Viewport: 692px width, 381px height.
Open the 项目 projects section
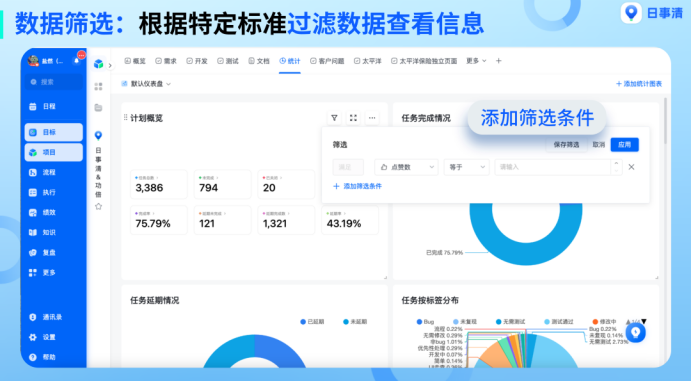(53, 152)
